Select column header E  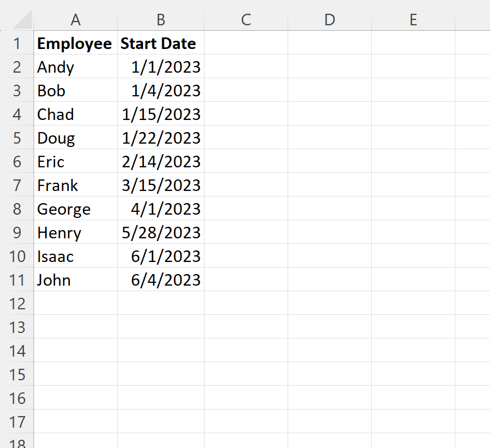point(413,19)
